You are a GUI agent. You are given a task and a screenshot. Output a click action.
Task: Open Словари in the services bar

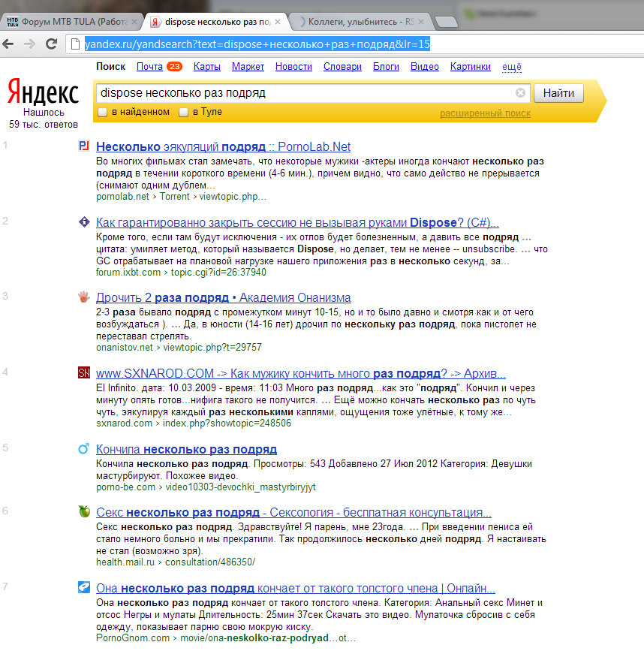[342, 67]
